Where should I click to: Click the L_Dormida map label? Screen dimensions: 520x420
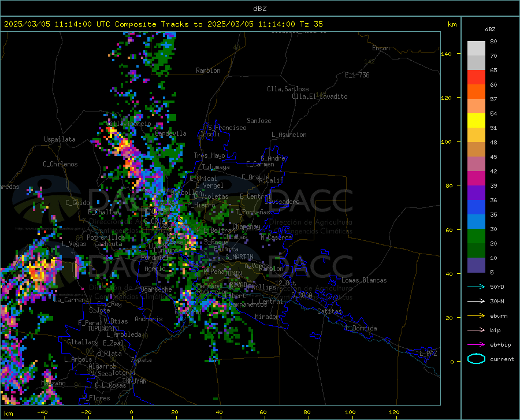coord(361,328)
